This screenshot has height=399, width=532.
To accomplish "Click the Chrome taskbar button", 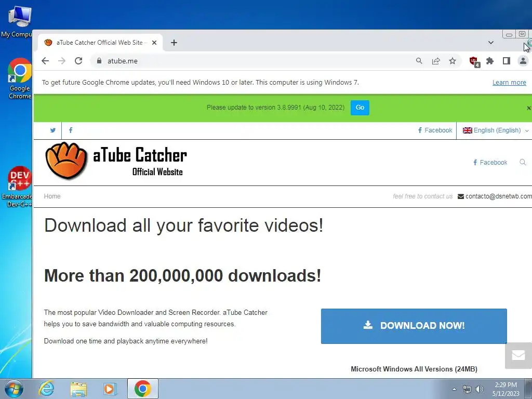I will point(143,389).
